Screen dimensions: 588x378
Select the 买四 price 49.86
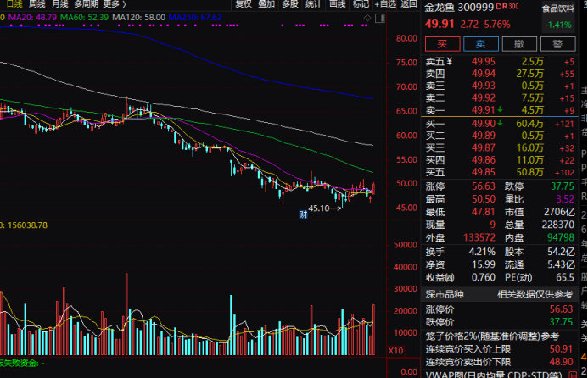484,160
